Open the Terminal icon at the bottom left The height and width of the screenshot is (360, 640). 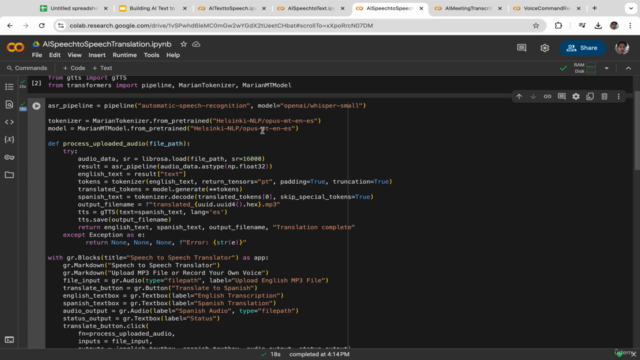(9, 340)
